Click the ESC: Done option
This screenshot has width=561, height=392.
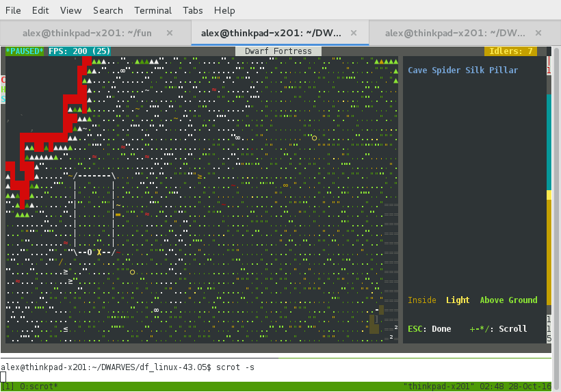430,328
